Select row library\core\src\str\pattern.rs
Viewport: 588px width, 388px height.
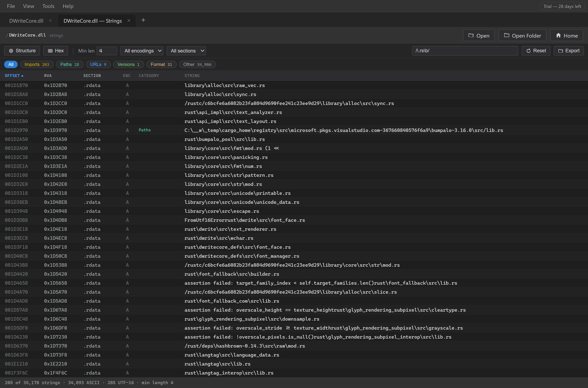294,175
